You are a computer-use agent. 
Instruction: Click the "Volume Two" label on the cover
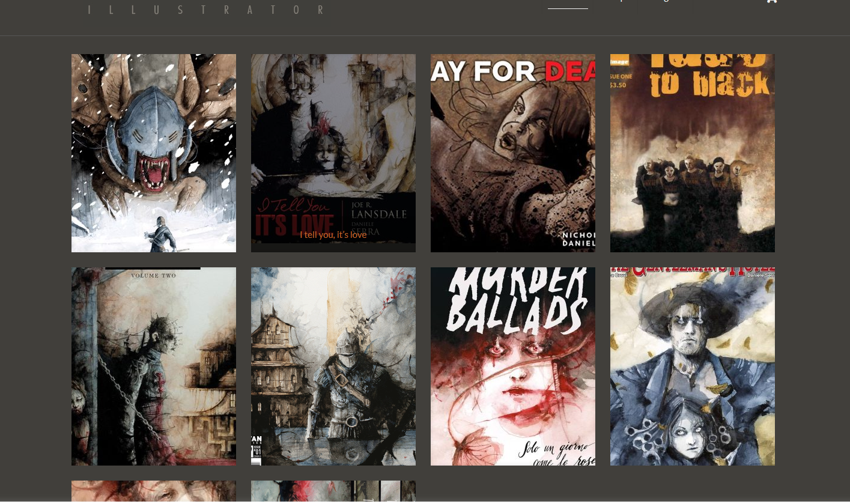click(153, 276)
